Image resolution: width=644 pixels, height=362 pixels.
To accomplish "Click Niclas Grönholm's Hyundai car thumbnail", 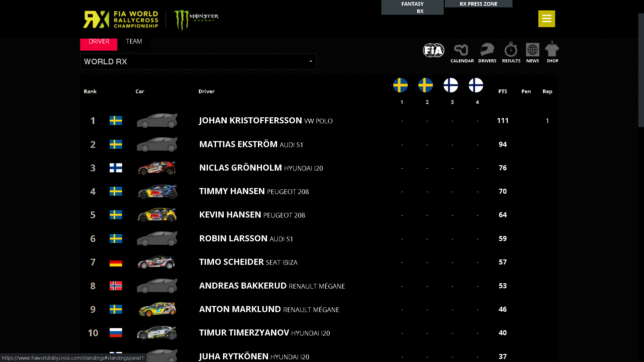I will pyautogui.click(x=157, y=168).
